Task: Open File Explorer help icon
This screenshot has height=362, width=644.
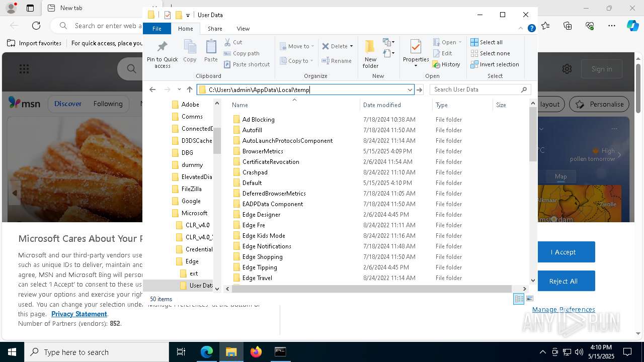Action: 531,29
